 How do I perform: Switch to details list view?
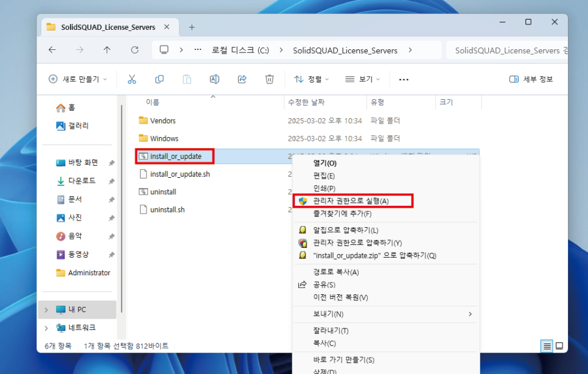click(547, 346)
